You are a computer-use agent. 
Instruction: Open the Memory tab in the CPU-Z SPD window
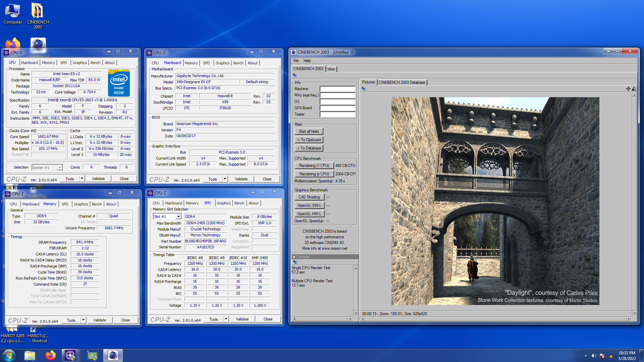(x=192, y=203)
